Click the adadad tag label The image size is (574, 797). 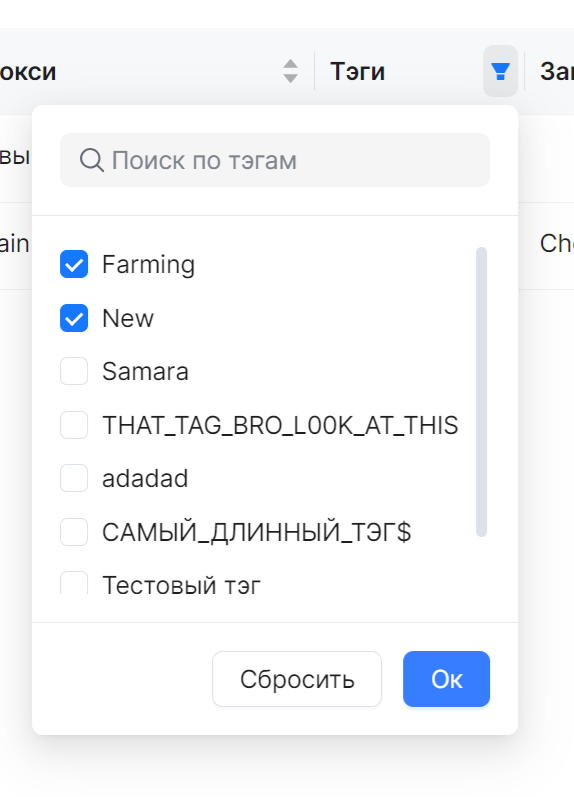pos(145,479)
